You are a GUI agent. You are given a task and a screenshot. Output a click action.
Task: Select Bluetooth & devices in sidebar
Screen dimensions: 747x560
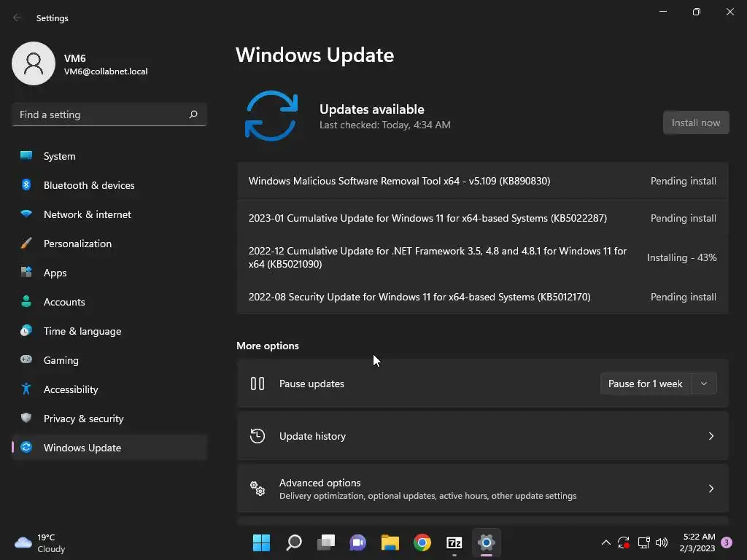tap(109, 184)
